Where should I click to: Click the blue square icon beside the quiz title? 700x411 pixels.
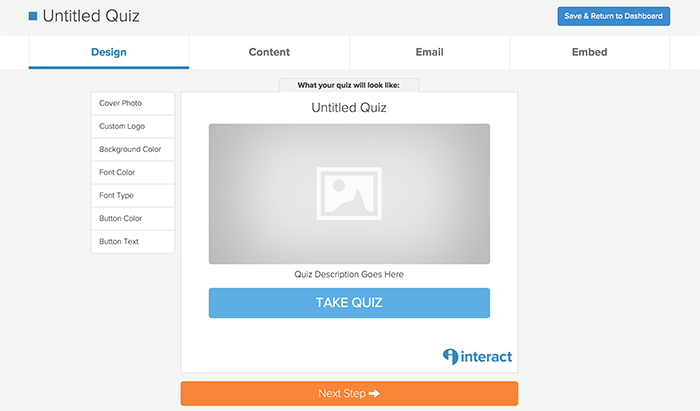[x=33, y=17]
